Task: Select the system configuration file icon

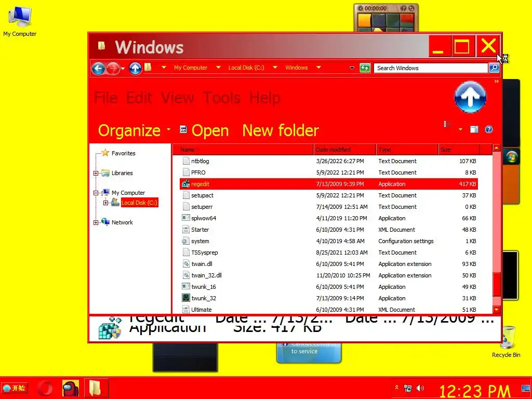Action: click(185, 241)
